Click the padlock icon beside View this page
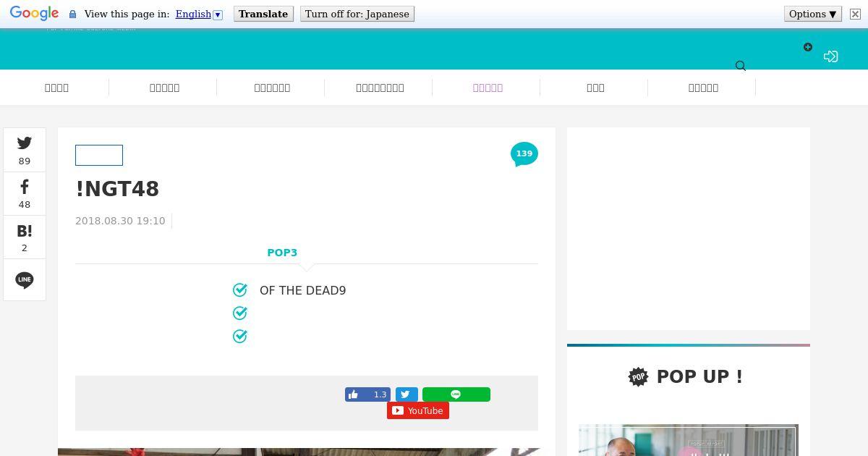Viewport: 868px width, 456px height. tap(72, 14)
